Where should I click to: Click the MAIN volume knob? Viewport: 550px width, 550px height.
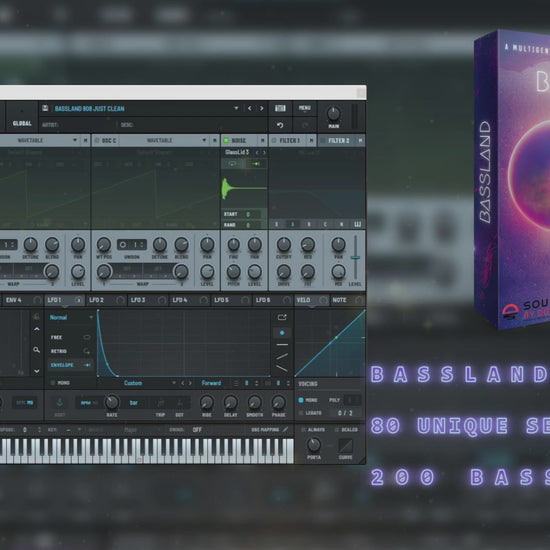click(334, 113)
